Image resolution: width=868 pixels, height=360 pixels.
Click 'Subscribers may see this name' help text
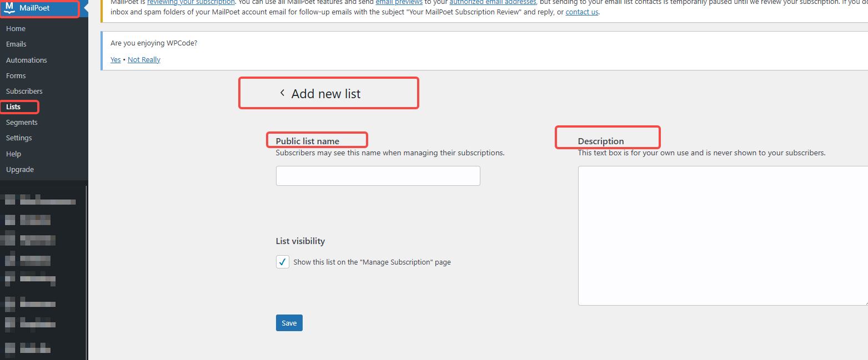coord(390,153)
